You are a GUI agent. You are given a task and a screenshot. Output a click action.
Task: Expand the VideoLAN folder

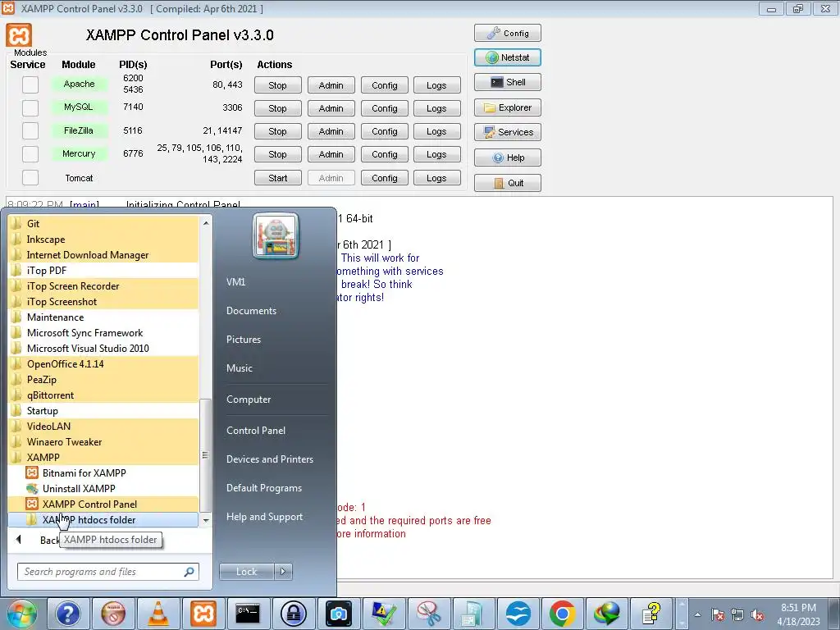(x=103, y=427)
